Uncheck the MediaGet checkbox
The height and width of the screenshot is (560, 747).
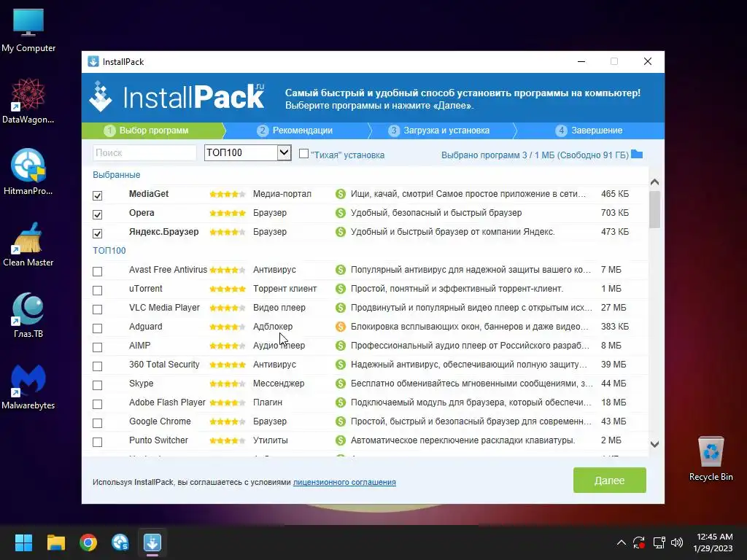pos(97,195)
